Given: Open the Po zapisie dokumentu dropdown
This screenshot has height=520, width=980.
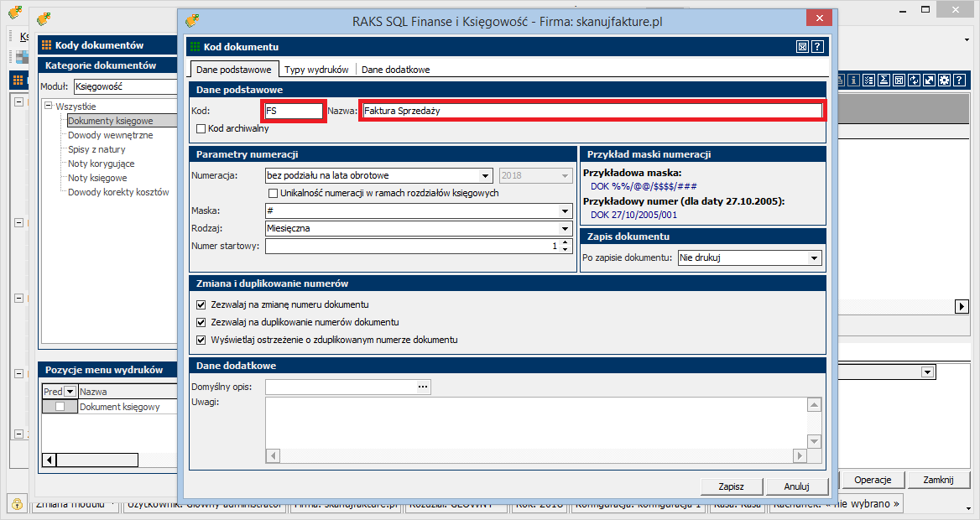Looking at the screenshot, I should point(813,258).
